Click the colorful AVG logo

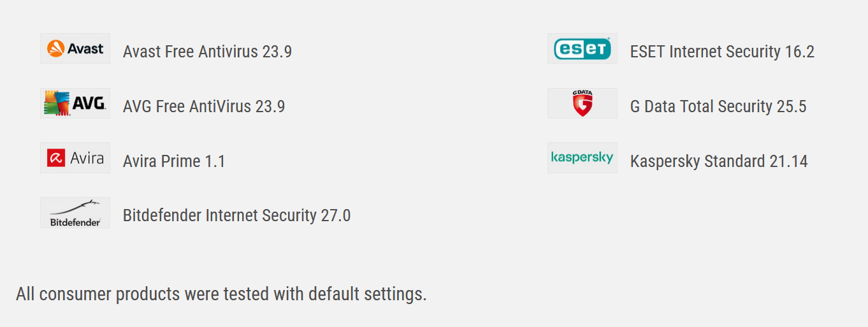click(x=75, y=103)
